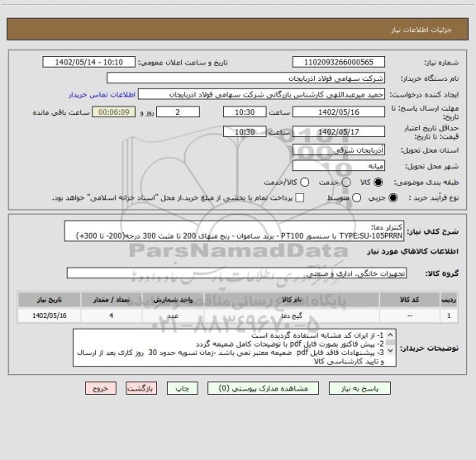Click the announcement date field 1402/05/14 - 10:10
This screenshot has height=460, width=476.
(89, 62)
